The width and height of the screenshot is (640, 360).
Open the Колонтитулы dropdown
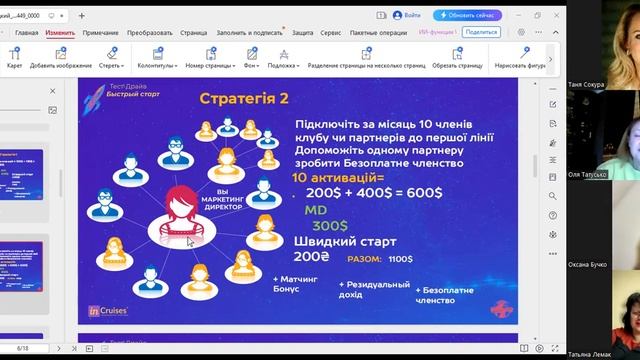click(158, 57)
